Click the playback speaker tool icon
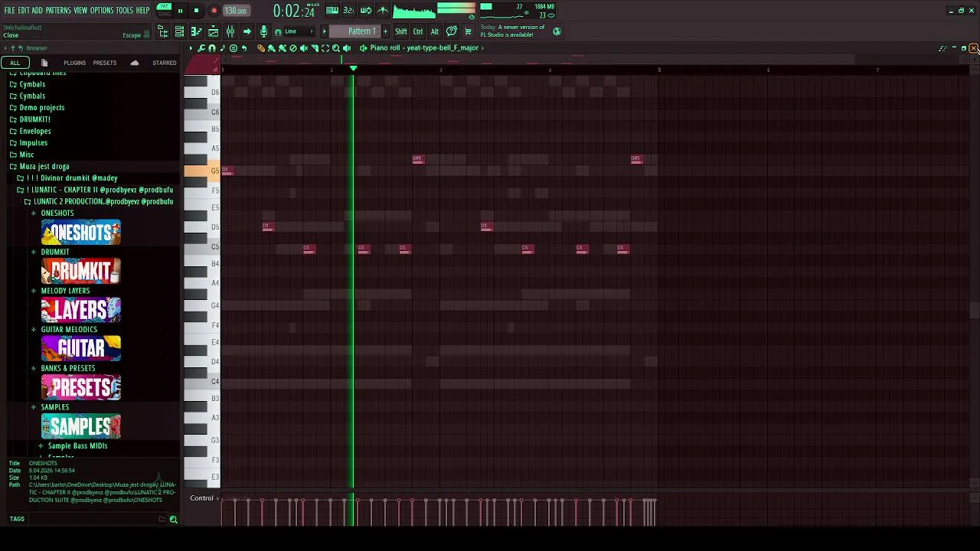This screenshot has height=551, width=980. tap(347, 48)
